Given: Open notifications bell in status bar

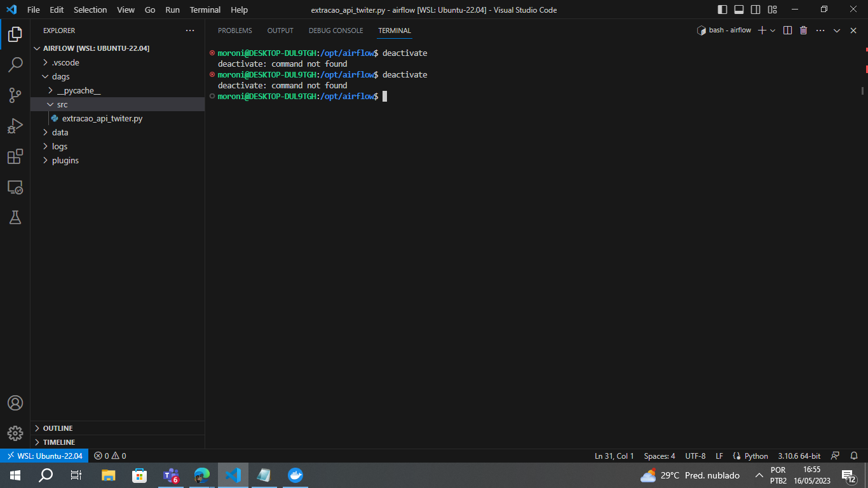Looking at the screenshot, I should [x=854, y=456].
